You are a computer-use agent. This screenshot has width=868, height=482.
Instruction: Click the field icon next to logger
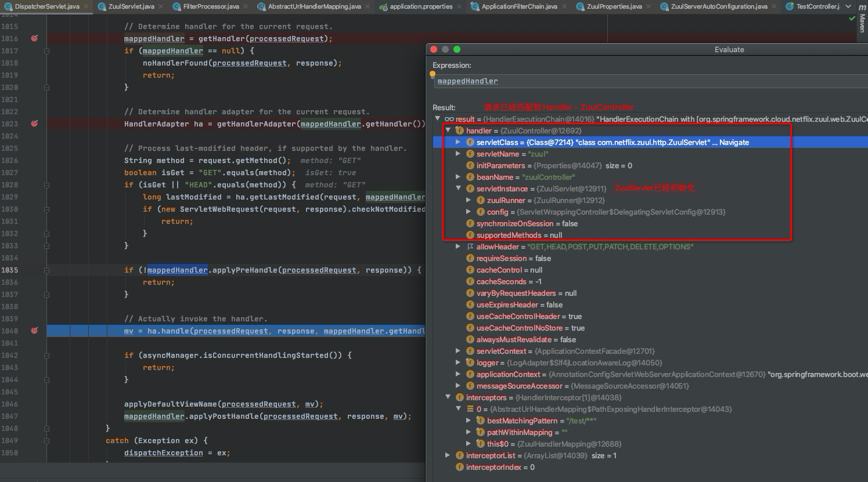[470, 363]
